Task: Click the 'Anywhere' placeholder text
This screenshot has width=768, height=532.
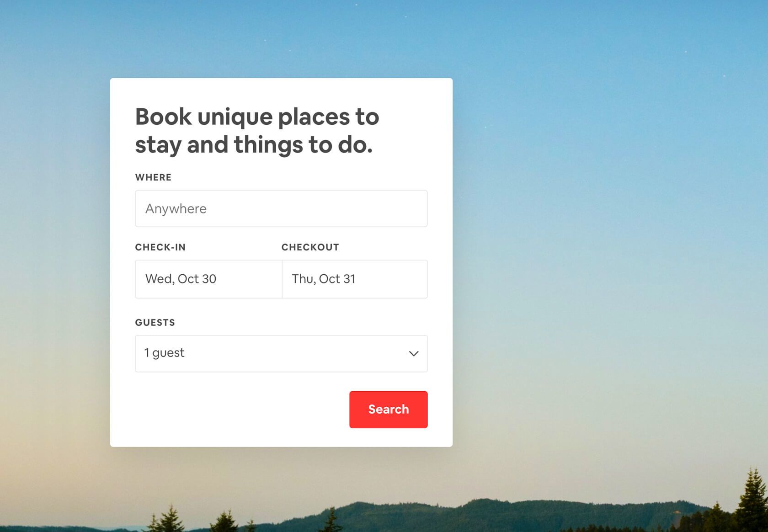Action: pos(176,209)
